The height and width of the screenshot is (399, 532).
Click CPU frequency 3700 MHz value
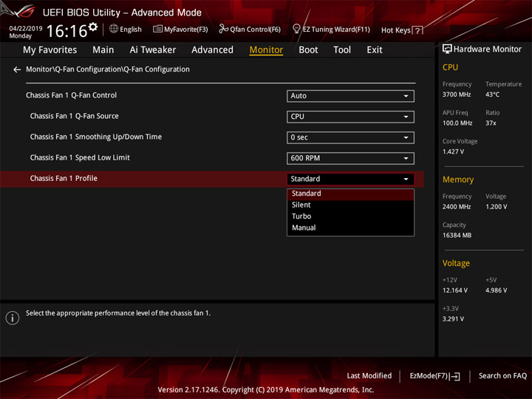457,95
